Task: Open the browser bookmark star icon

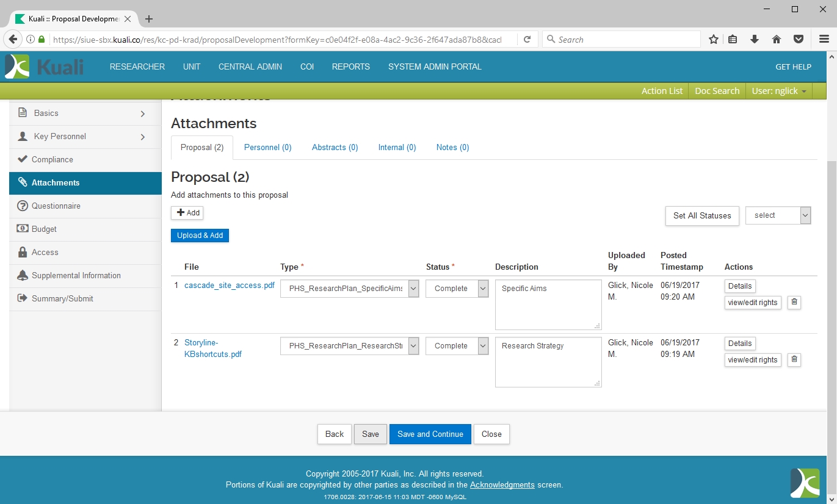Action: [713, 40]
